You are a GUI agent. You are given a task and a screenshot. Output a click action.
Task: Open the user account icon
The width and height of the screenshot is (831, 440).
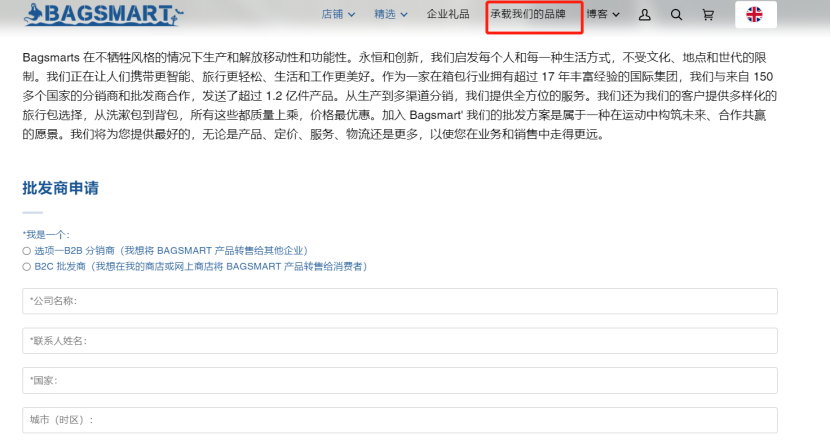pyautogui.click(x=644, y=15)
